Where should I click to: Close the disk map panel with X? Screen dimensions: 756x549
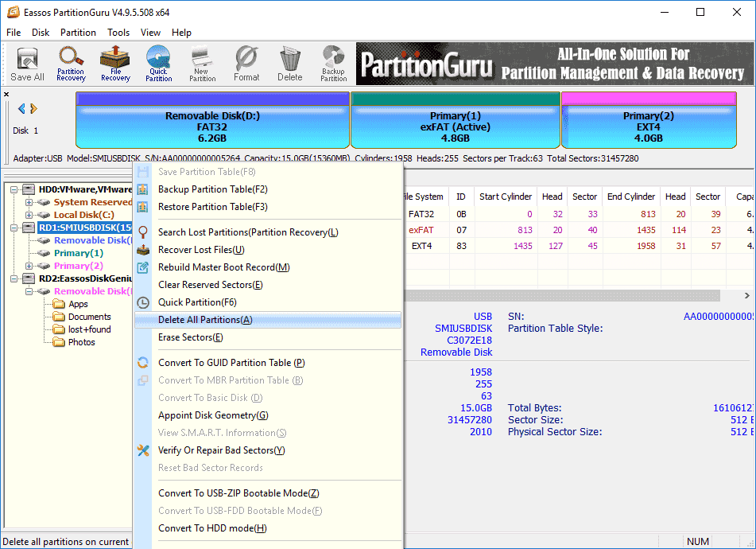(6, 94)
